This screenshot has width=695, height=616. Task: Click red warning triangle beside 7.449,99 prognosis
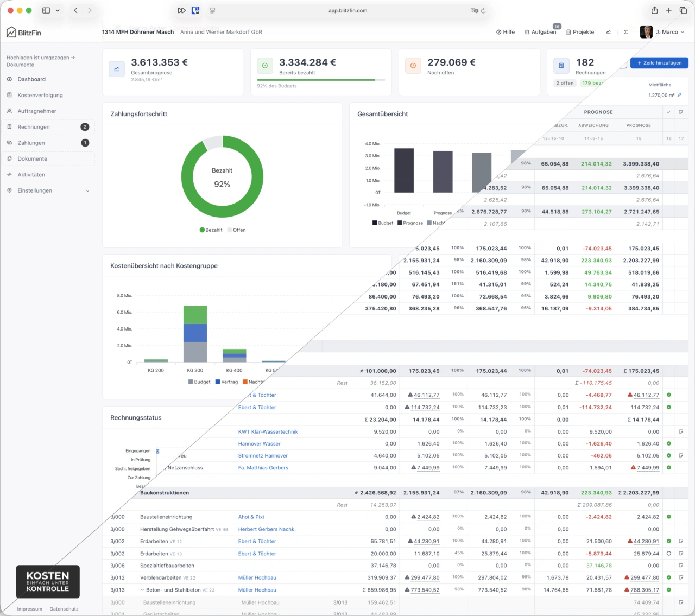click(x=633, y=467)
